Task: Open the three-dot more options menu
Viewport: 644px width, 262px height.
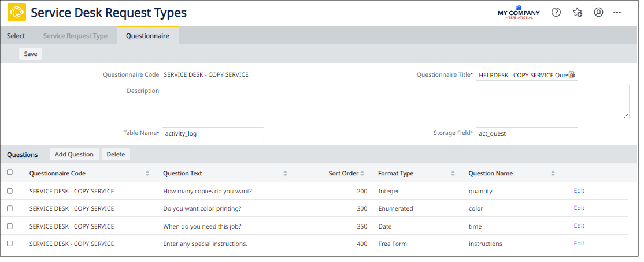Action: 617,12
